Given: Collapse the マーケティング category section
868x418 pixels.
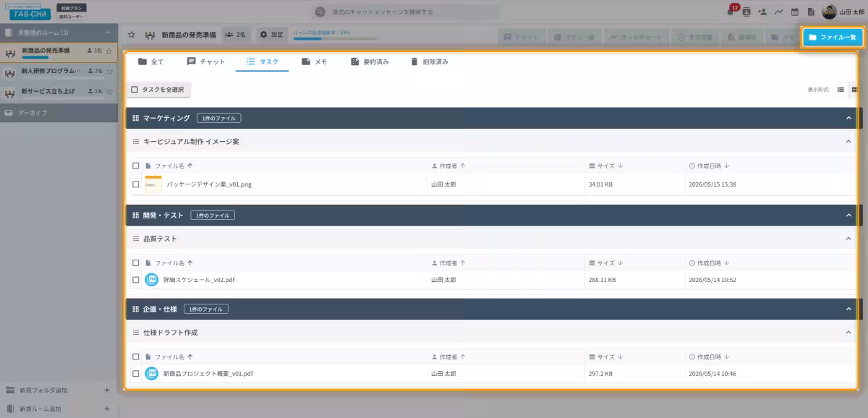Looking at the screenshot, I should (849, 118).
